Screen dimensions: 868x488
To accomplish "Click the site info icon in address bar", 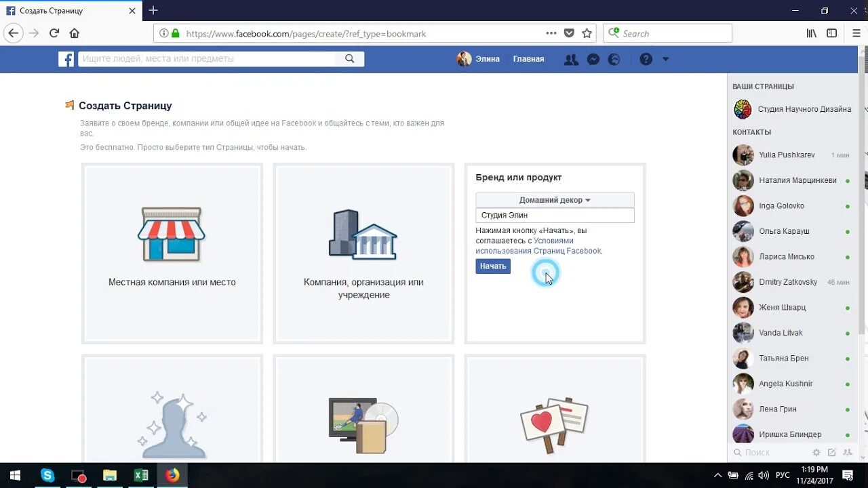I will pos(163,33).
